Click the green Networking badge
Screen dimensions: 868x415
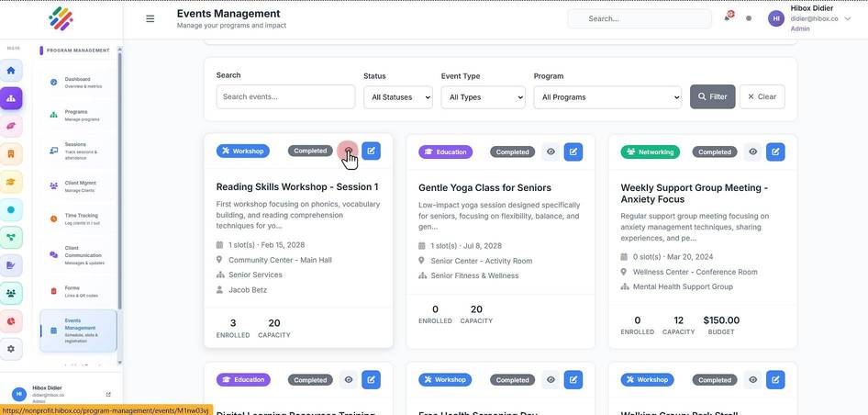[651, 151]
